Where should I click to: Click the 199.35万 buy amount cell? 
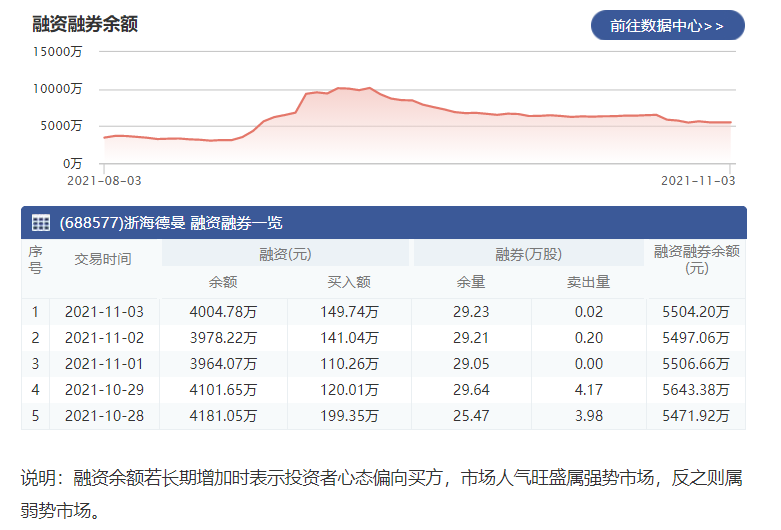pos(349,415)
